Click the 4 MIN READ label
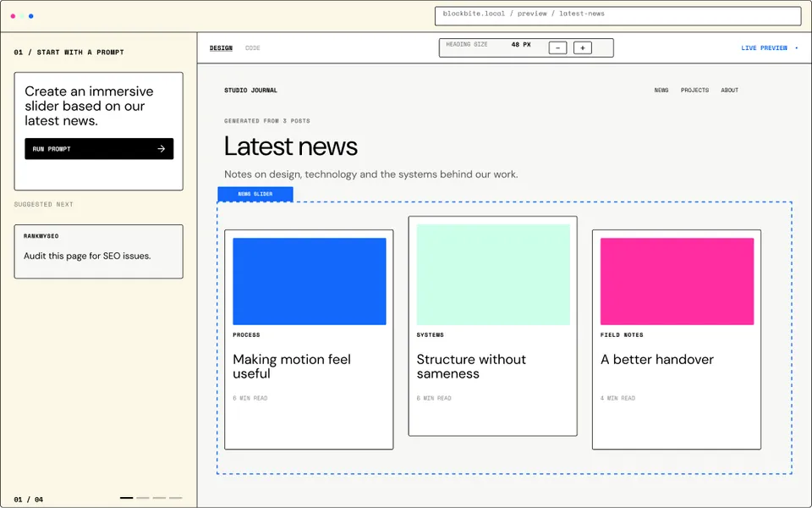 click(x=617, y=398)
